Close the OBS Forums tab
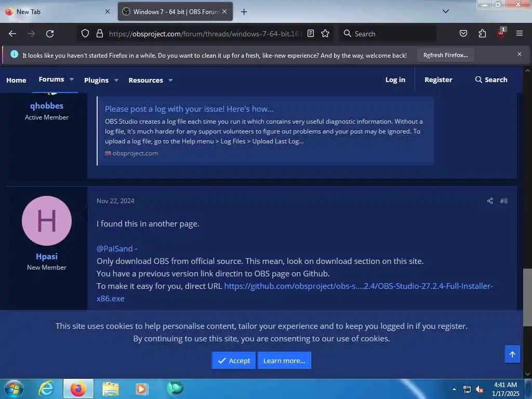532x399 pixels. click(x=224, y=11)
